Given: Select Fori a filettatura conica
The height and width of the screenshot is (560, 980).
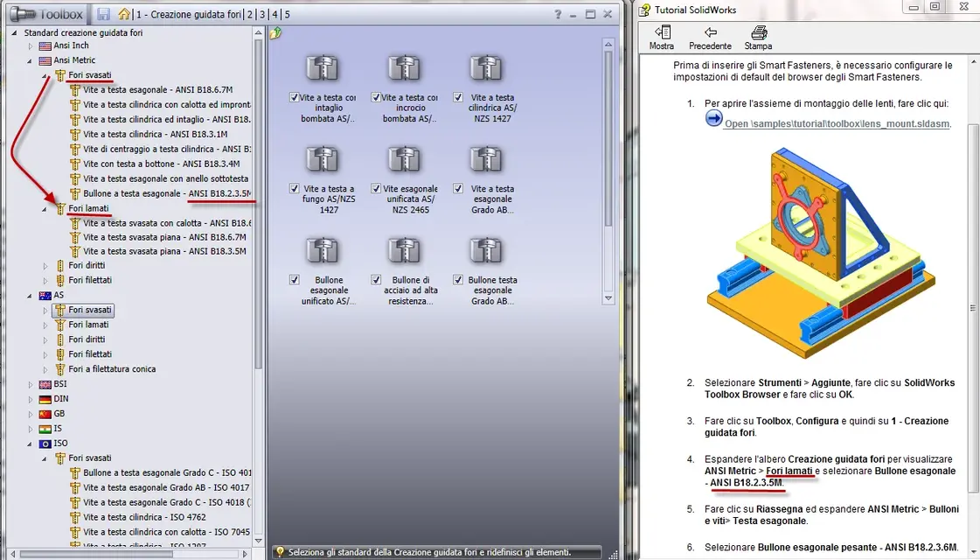Looking at the screenshot, I should tap(112, 369).
